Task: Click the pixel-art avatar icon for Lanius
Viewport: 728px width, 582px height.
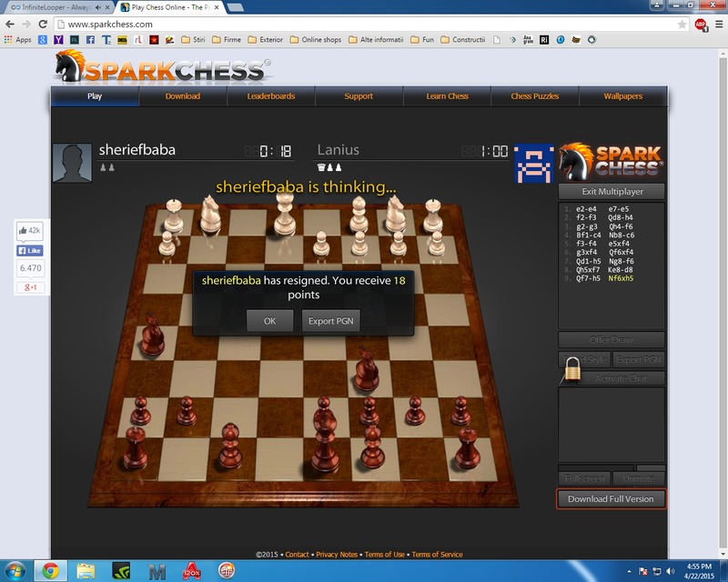Action: coord(534,164)
